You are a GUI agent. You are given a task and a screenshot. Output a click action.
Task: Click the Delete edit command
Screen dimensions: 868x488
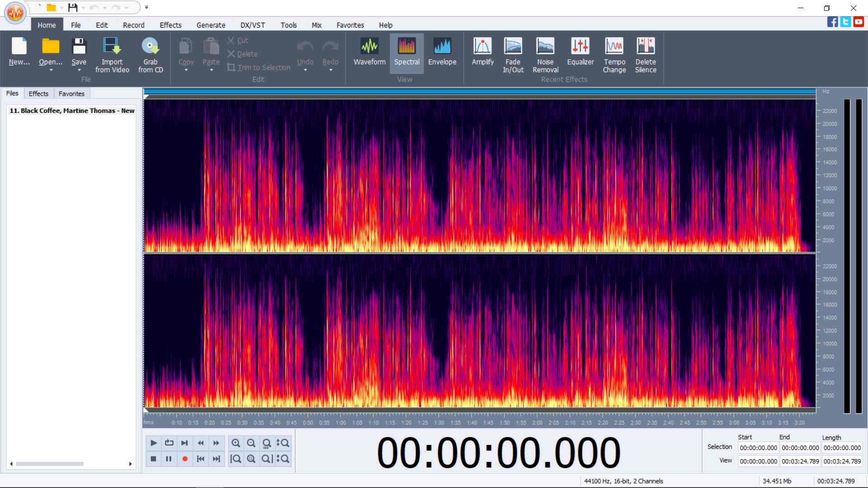point(243,54)
